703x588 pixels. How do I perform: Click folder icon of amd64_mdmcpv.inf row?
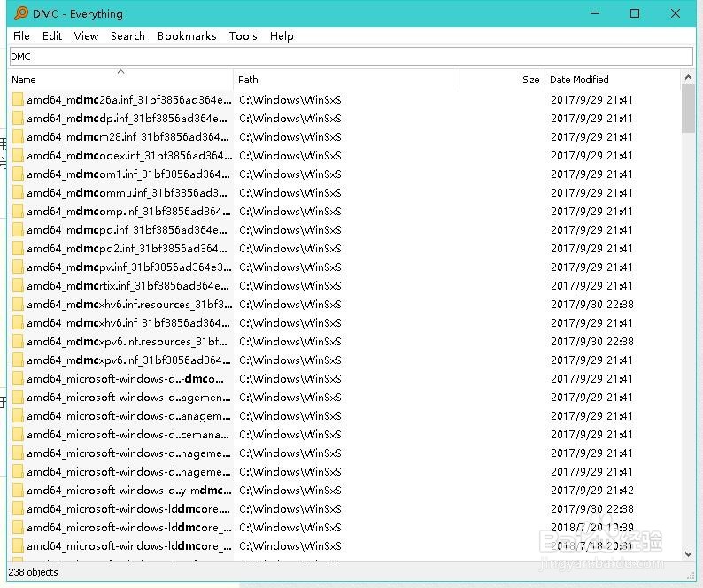(x=18, y=267)
